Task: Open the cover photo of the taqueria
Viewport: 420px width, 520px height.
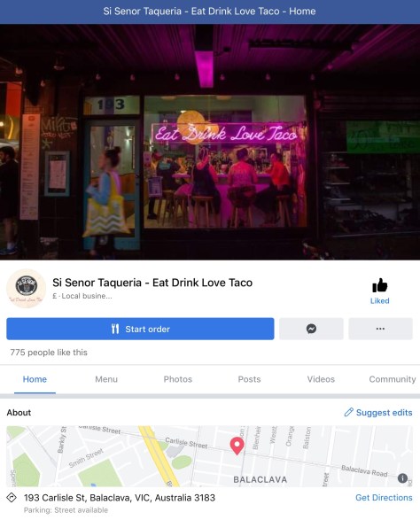Action: tap(210, 142)
